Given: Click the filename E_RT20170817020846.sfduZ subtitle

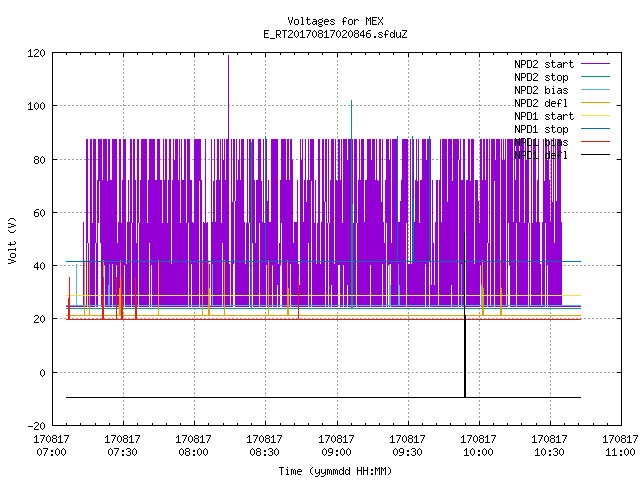Looking at the screenshot, I should (x=335, y=34).
